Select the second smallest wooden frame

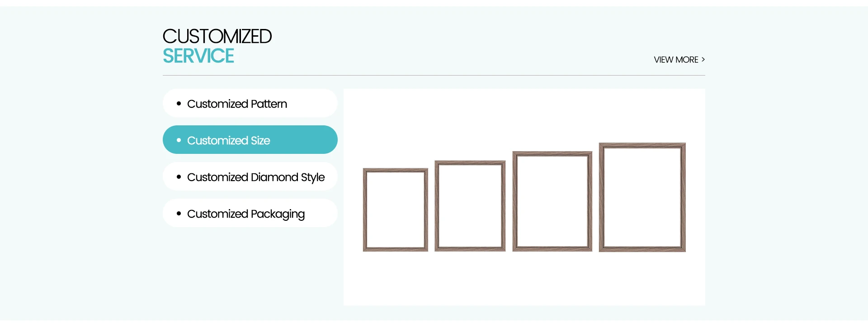tap(470, 206)
